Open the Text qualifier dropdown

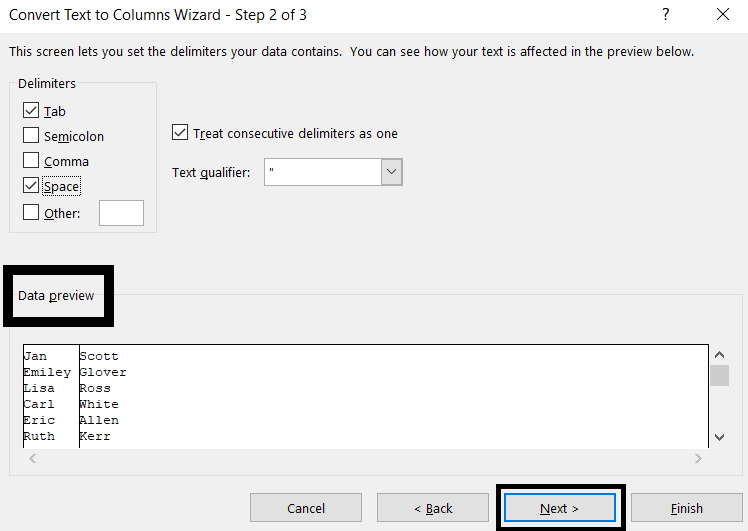(x=391, y=172)
